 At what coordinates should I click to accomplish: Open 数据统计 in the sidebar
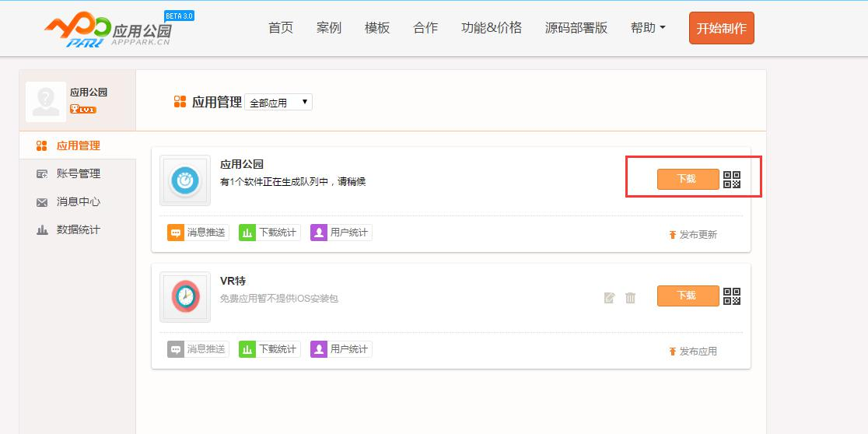pos(78,229)
